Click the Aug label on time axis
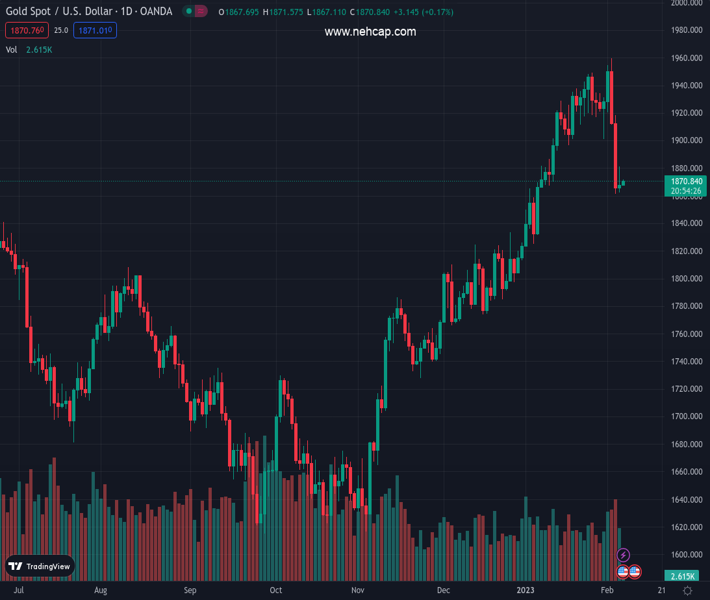 pyautogui.click(x=100, y=591)
